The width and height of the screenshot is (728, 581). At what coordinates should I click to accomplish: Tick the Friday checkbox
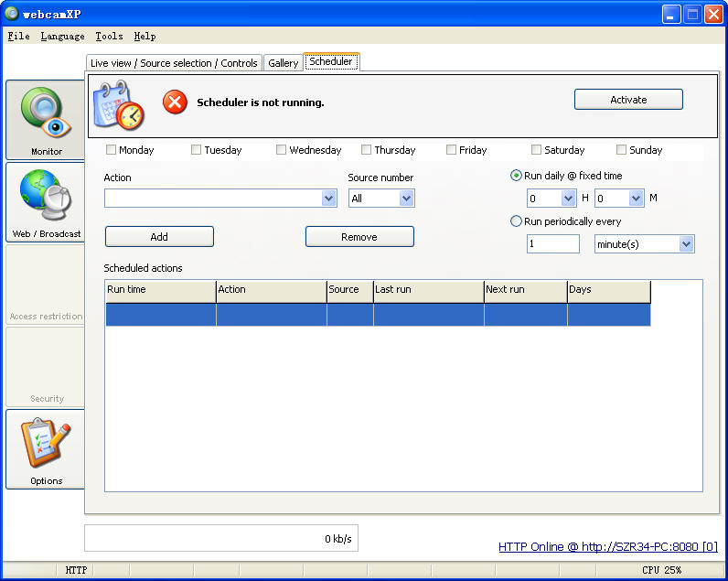point(452,150)
